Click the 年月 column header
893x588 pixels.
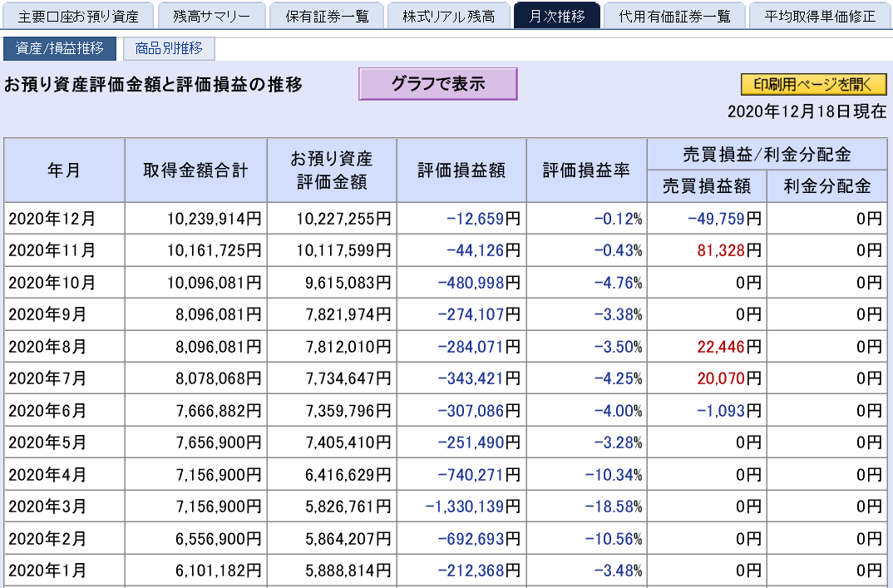[64, 170]
